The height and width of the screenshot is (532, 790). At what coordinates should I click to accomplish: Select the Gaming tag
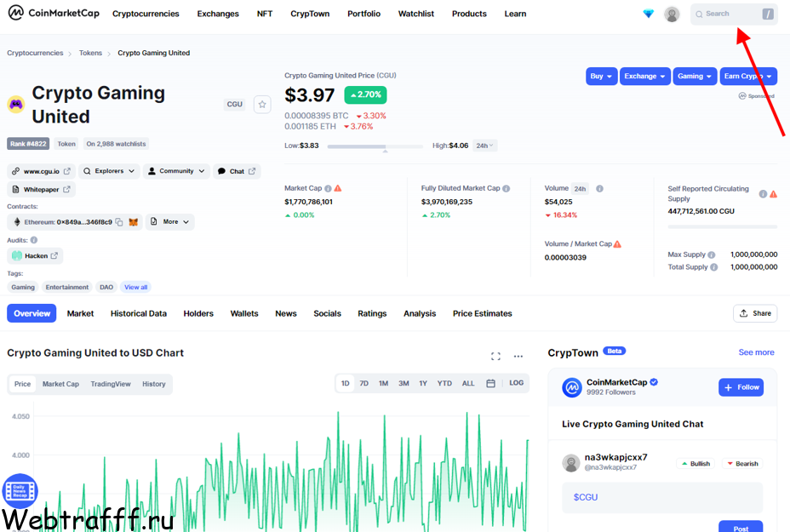(x=23, y=287)
